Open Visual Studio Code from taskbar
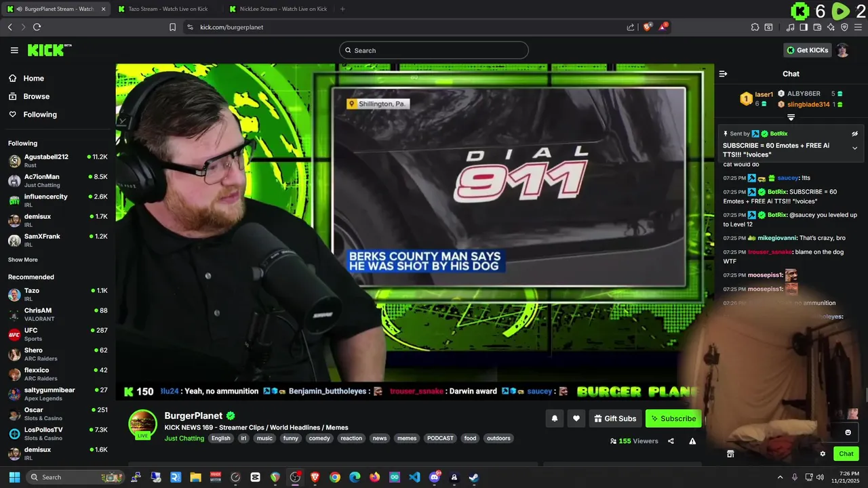Screen dimensions: 868x488 click(414, 477)
